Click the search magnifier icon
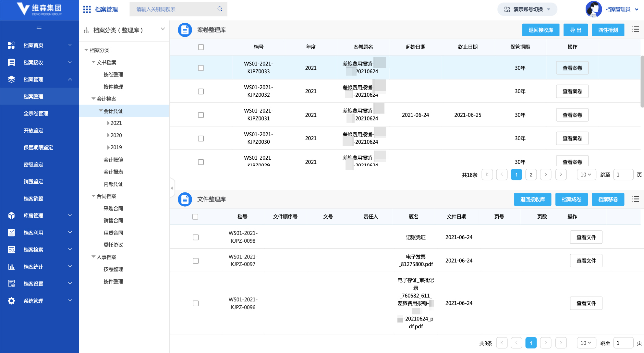 point(220,9)
